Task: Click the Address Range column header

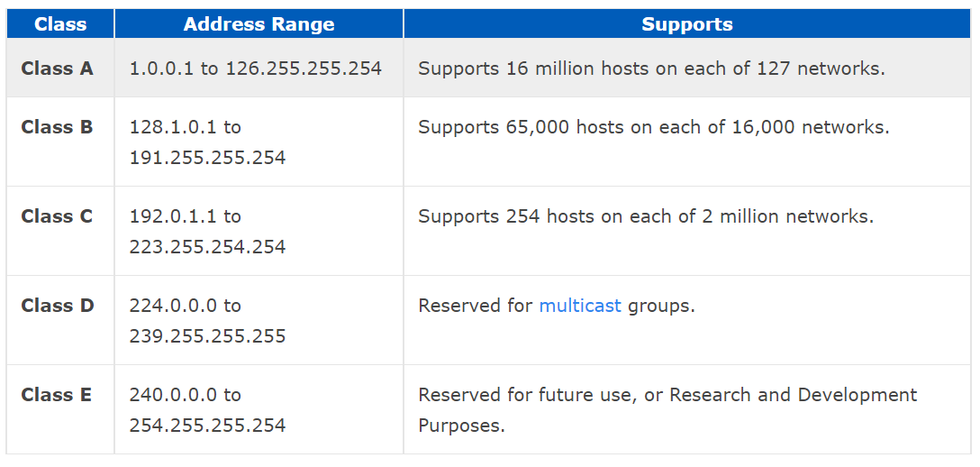Action: tap(259, 24)
